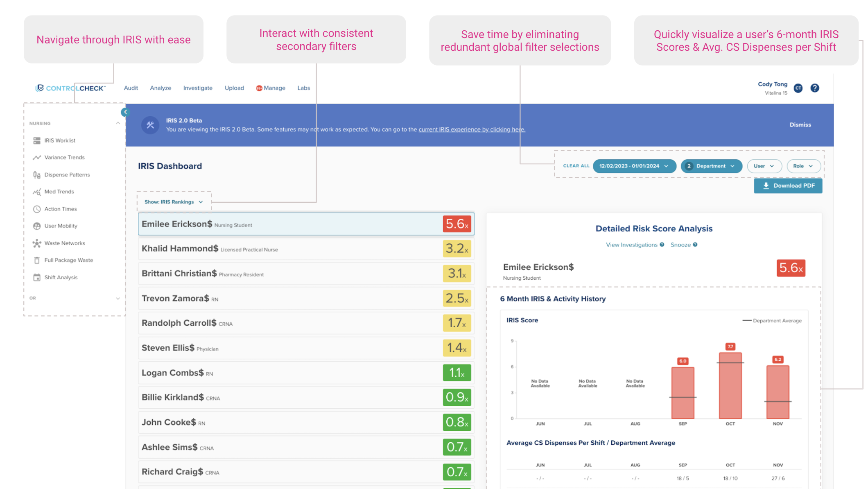Screen dimensions: 868x489
Task: Click the October 7.7 IRIS score bar
Action: pos(730,385)
